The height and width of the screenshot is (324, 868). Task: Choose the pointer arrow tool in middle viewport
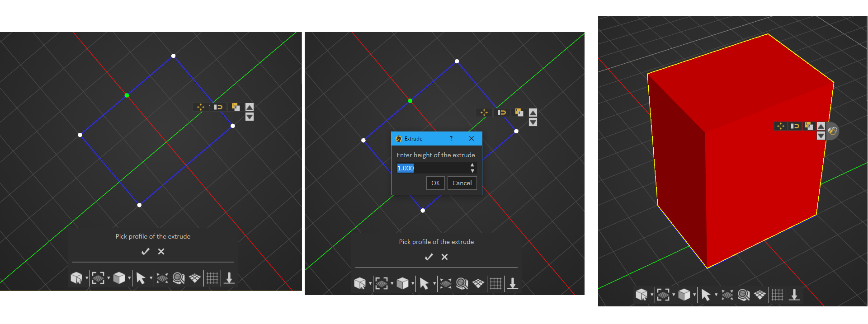[x=424, y=284]
